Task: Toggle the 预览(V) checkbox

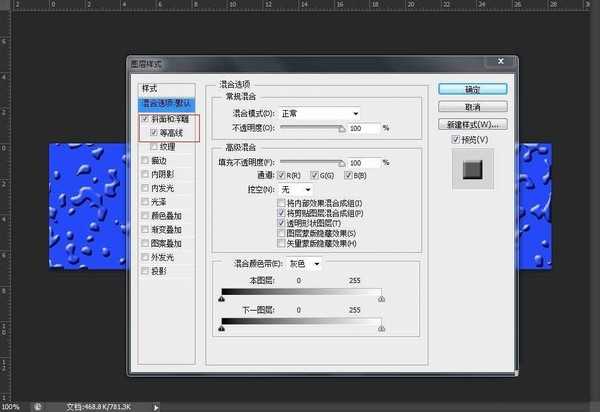Action: click(x=457, y=140)
